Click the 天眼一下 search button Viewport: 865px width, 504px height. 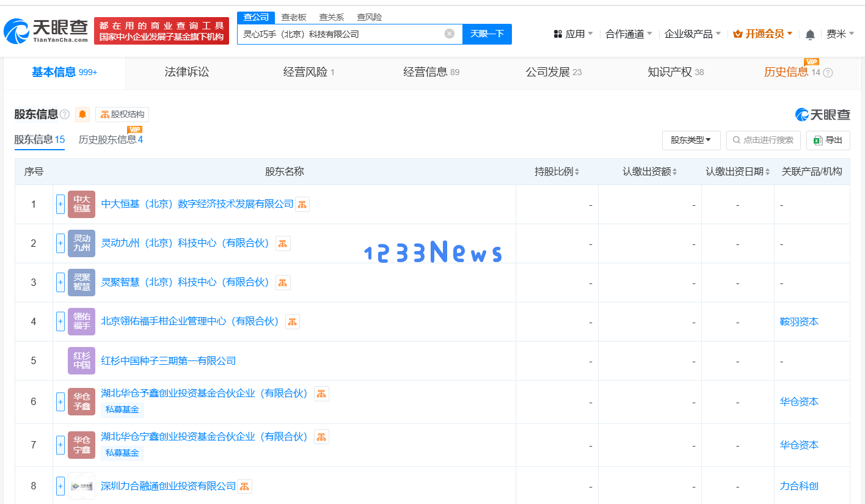[x=487, y=34]
